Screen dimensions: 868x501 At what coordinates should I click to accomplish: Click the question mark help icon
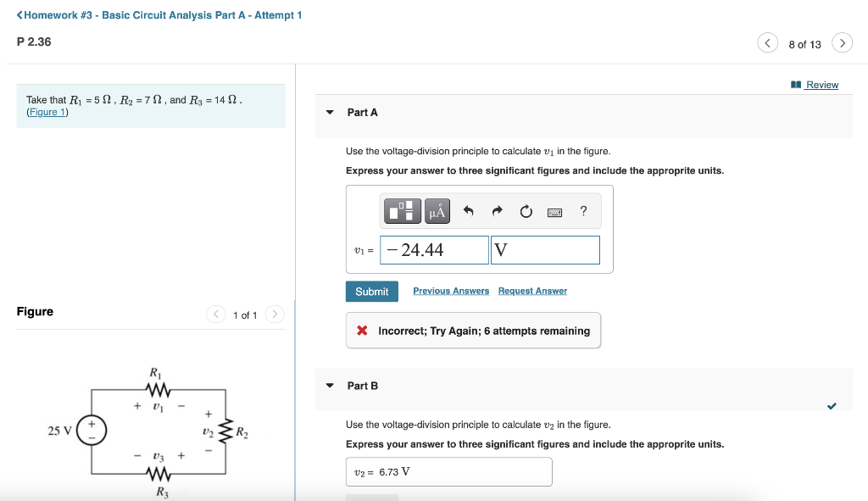click(583, 211)
